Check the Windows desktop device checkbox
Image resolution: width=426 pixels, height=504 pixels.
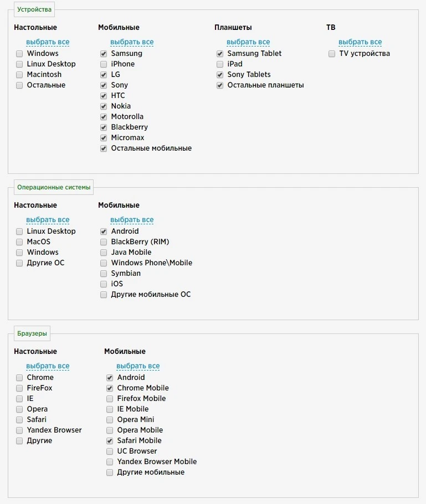tap(19, 54)
